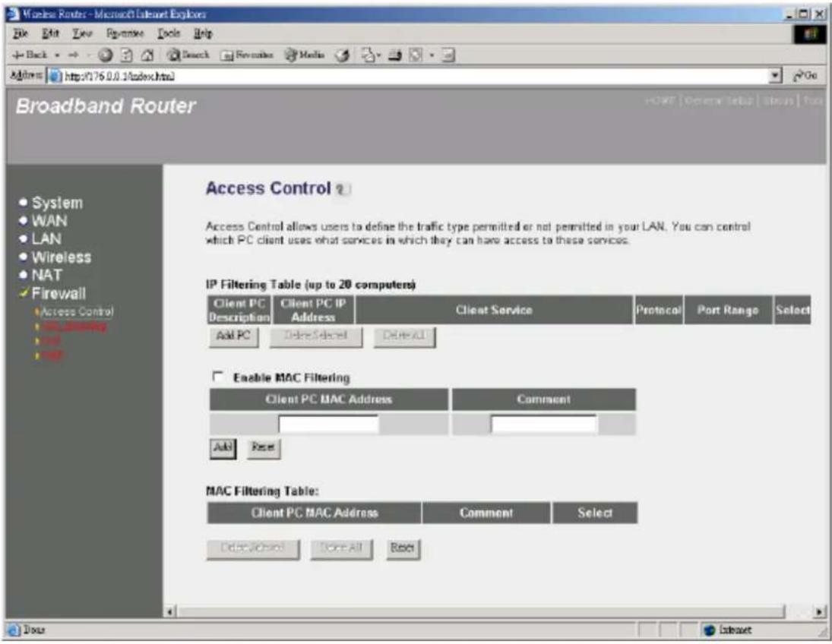Open the Favorites toolbar button
This screenshot has width=832, height=644.
coord(247,55)
